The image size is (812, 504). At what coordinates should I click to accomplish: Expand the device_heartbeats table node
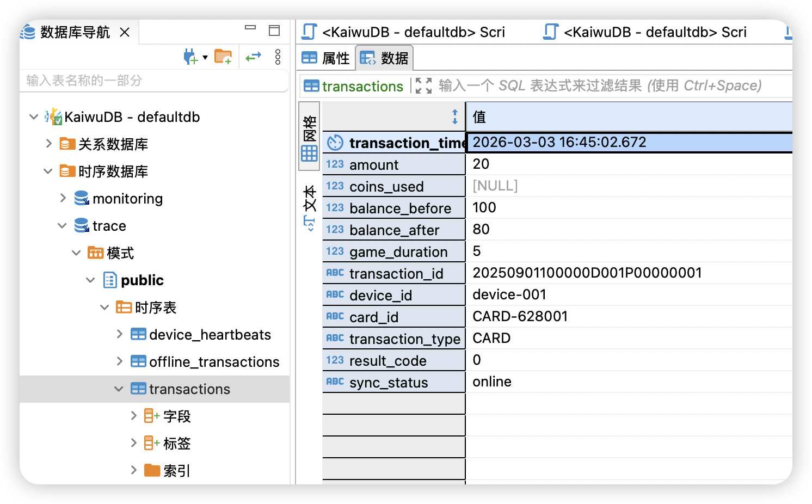click(x=120, y=334)
